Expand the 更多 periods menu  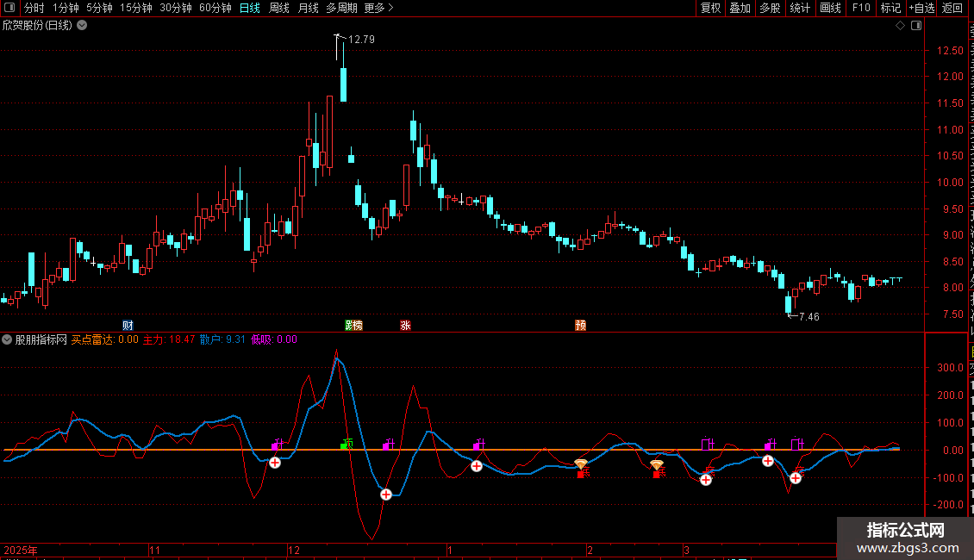378,8
